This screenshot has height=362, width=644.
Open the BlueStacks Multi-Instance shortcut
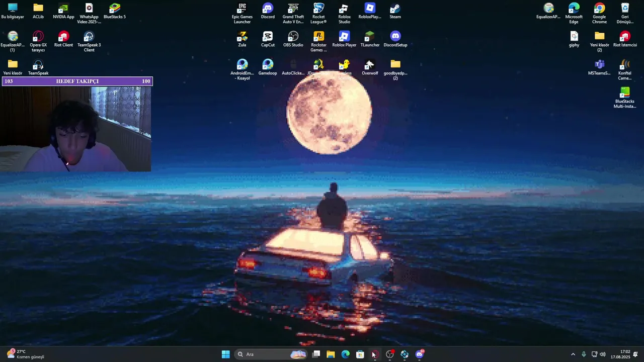point(625,98)
